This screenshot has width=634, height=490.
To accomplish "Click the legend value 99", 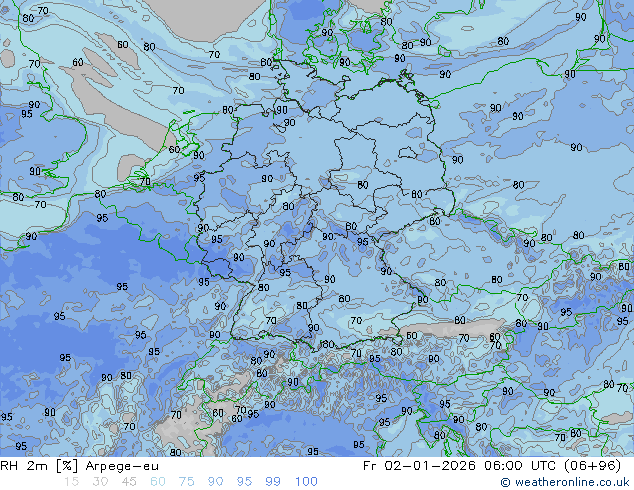I will [x=273, y=482].
